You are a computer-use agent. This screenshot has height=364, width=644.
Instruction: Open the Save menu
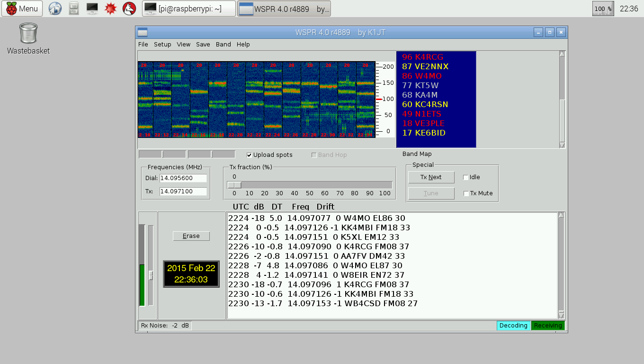click(203, 45)
